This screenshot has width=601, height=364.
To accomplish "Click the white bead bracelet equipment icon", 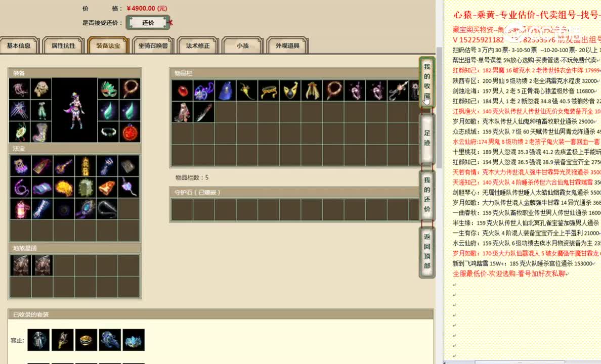I will tap(108, 132).
